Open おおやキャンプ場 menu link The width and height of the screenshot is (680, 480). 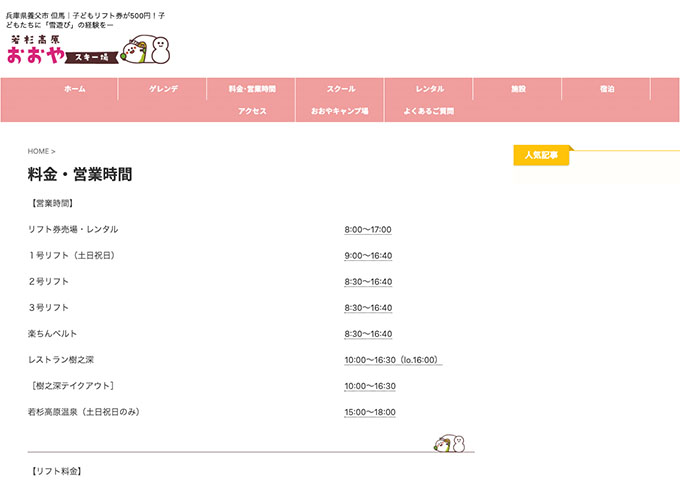(340, 111)
